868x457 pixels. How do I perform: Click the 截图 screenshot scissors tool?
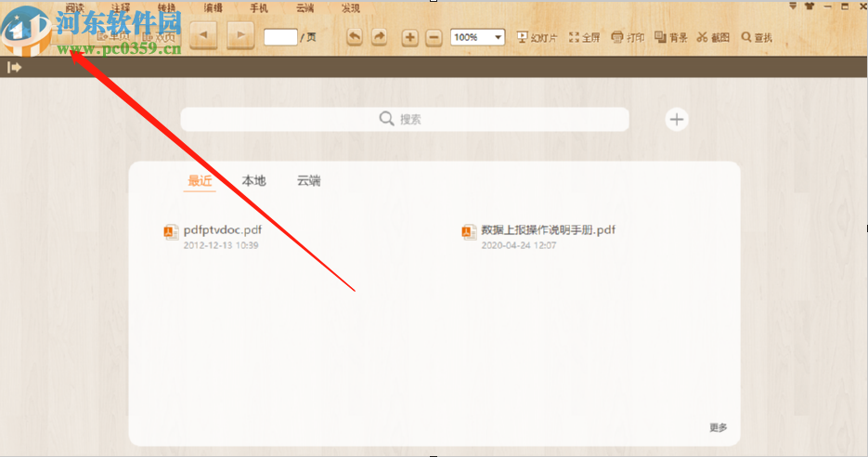pos(714,37)
